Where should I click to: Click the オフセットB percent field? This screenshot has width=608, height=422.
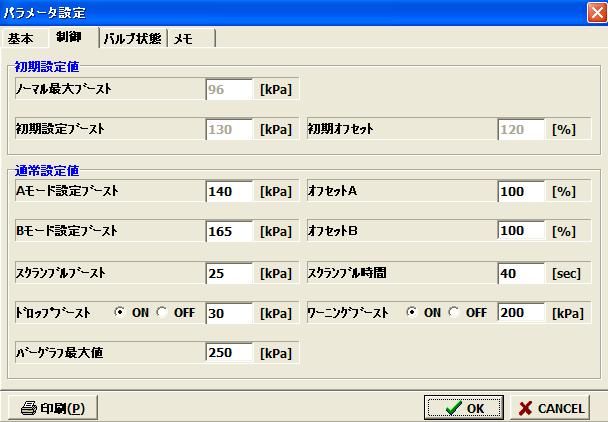521,231
